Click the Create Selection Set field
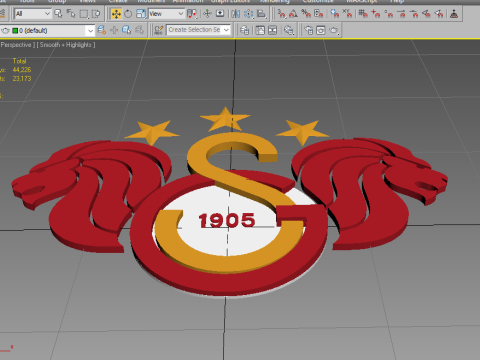 click(x=194, y=30)
